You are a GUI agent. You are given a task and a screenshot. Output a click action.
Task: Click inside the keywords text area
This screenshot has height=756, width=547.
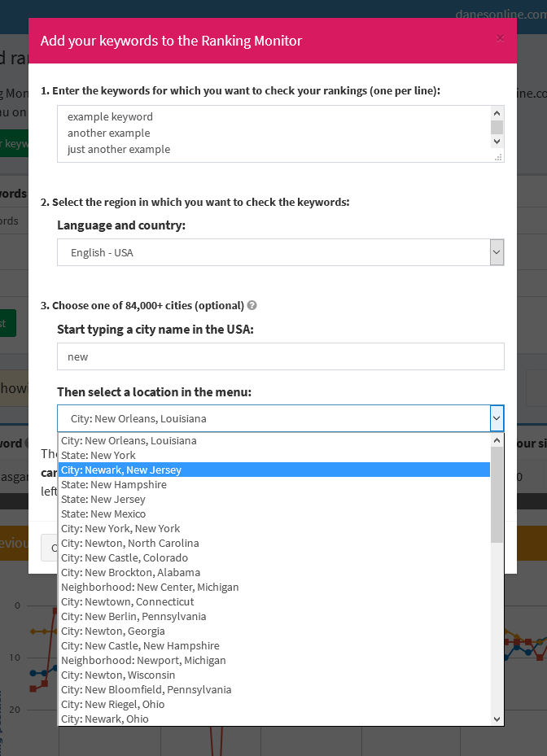pos(274,133)
